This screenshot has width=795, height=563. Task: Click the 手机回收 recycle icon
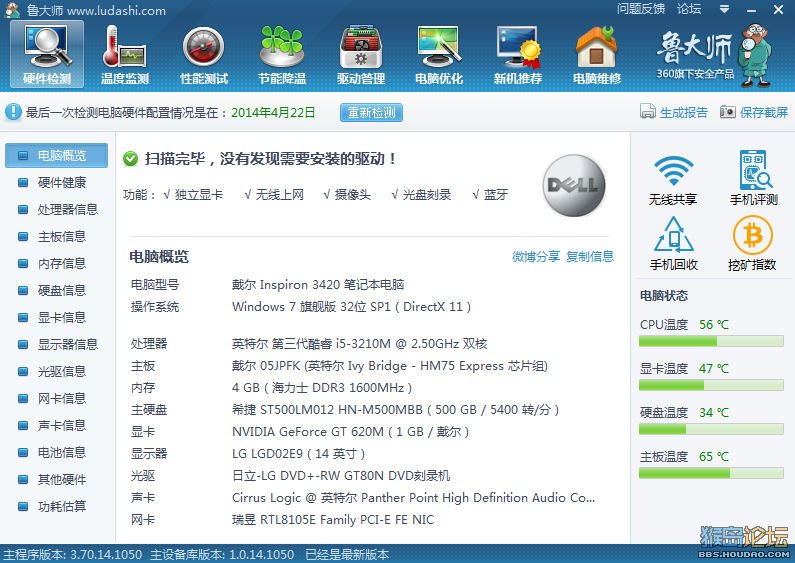[x=673, y=235]
